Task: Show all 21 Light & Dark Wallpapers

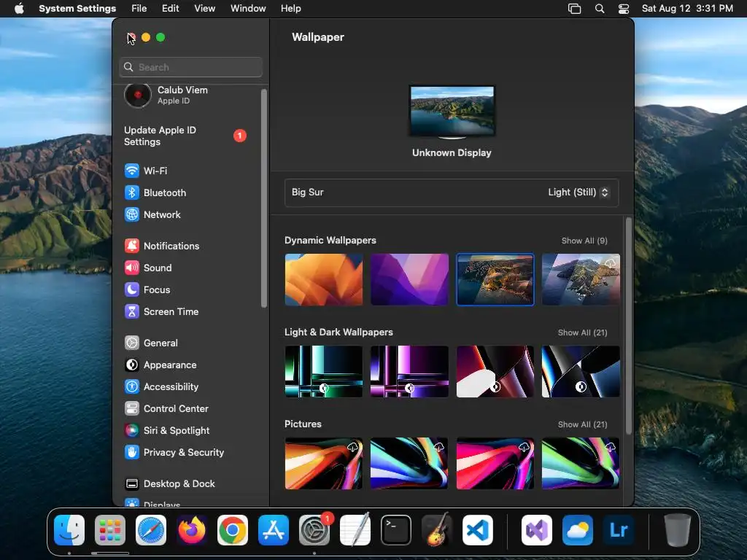Action: point(582,332)
